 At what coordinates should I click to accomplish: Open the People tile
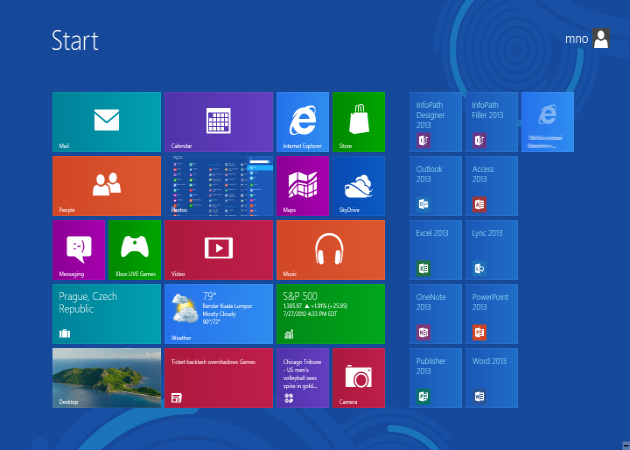tap(106, 185)
